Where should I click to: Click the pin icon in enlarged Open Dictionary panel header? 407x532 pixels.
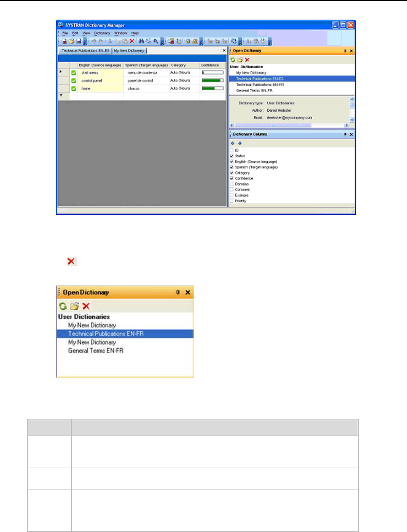coord(178,292)
